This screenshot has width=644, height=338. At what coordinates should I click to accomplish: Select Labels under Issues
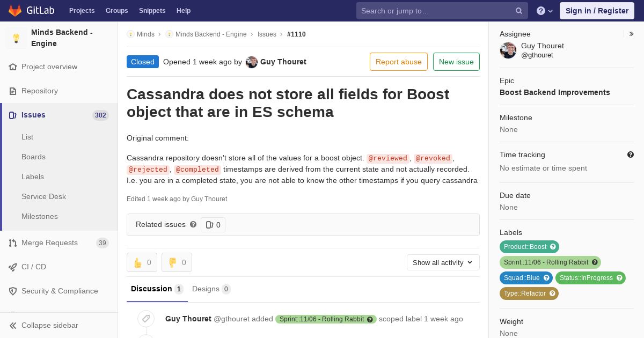click(33, 177)
